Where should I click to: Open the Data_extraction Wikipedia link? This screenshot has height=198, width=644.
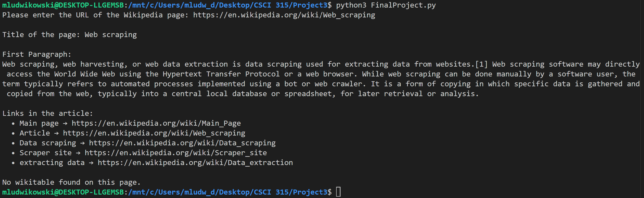tap(195, 163)
